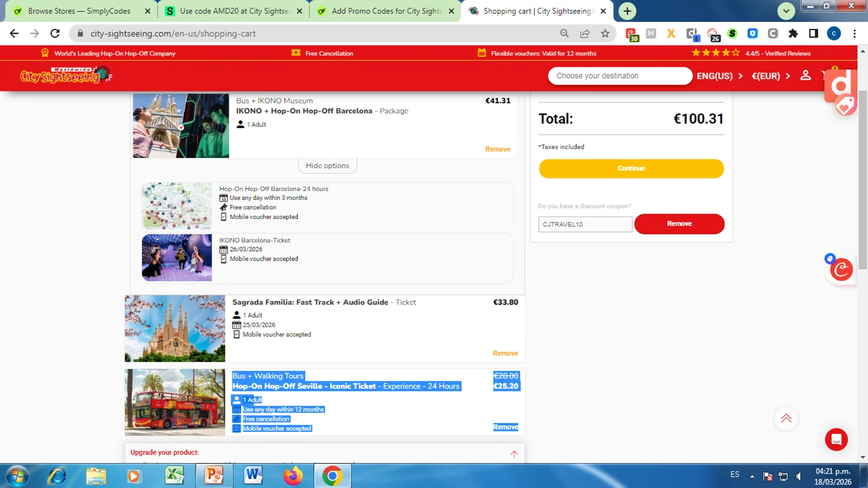Click the page vertical scrollbar
868x488 pixels.
click(863, 179)
